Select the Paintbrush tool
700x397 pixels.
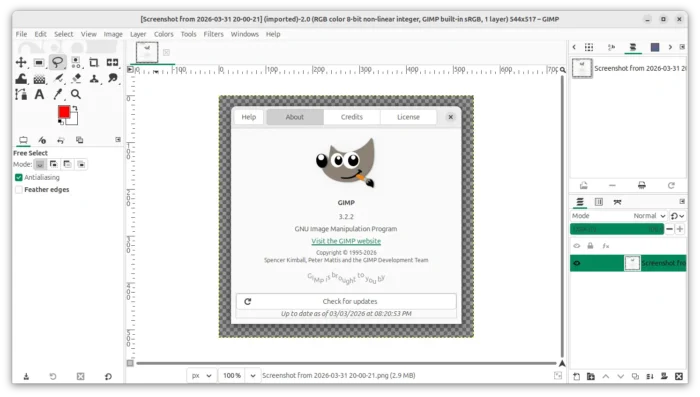coord(58,79)
